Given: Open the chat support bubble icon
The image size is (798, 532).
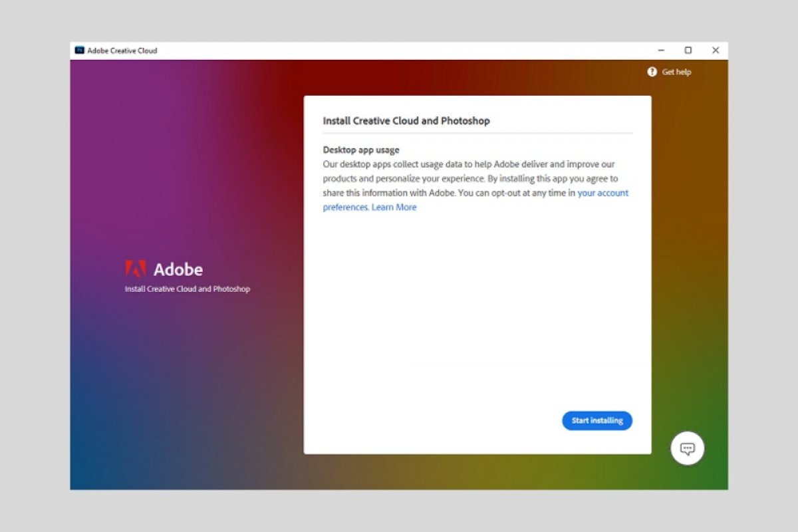Looking at the screenshot, I should [687, 448].
